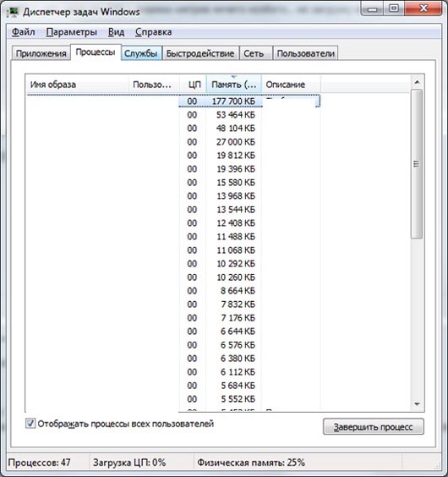Image resolution: width=448 pixels, height=477 pixels.
Task: Click the vertical scrollbar thumb
Action: 417,164
